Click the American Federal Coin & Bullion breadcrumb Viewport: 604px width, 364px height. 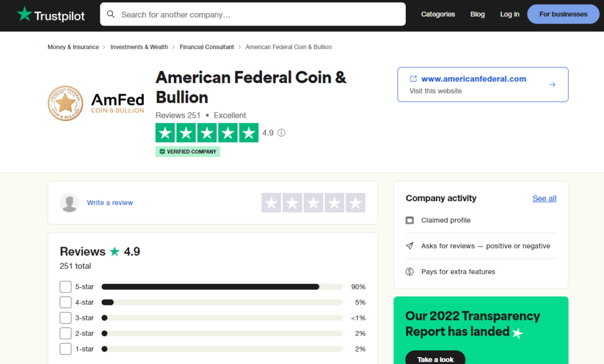coord(288,47)
